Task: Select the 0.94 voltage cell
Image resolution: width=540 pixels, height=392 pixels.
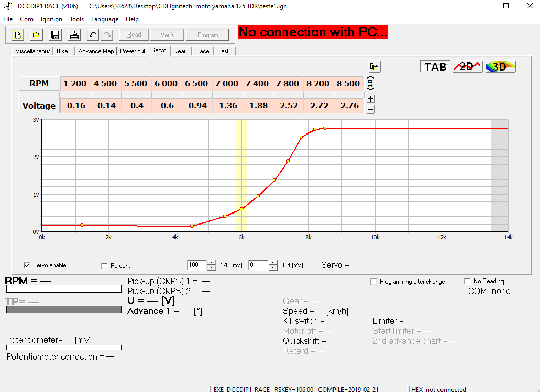Action: click(x=197, y=106)
